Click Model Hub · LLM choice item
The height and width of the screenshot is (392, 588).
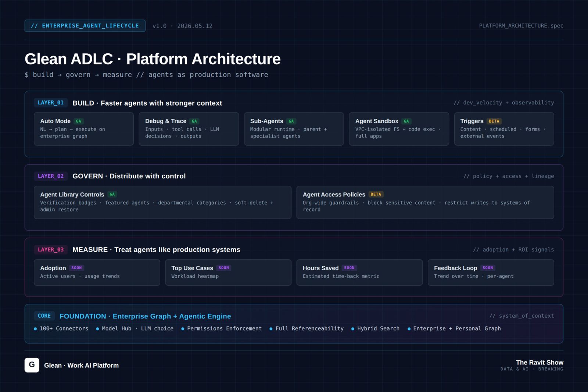(x=135, y=329)
